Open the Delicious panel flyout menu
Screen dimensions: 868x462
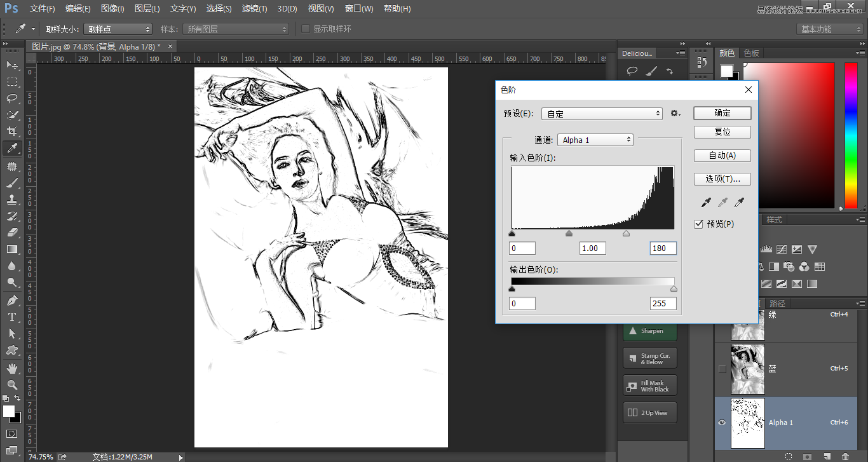[681, 53]
